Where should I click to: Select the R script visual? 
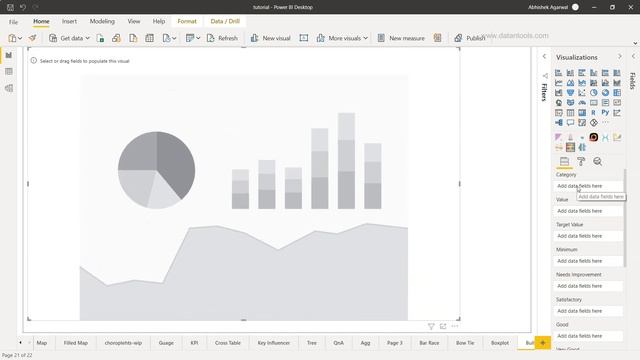[593, 113]
